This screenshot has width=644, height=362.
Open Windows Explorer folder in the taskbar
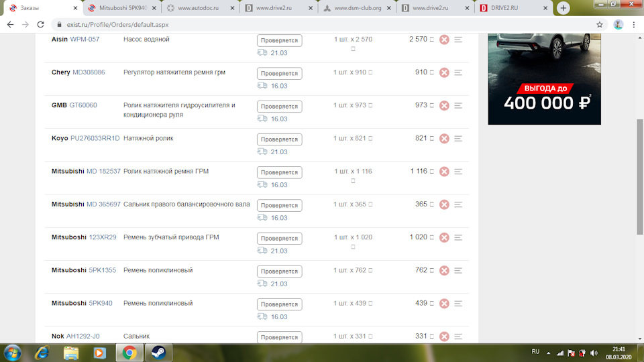tap(70, 353)
